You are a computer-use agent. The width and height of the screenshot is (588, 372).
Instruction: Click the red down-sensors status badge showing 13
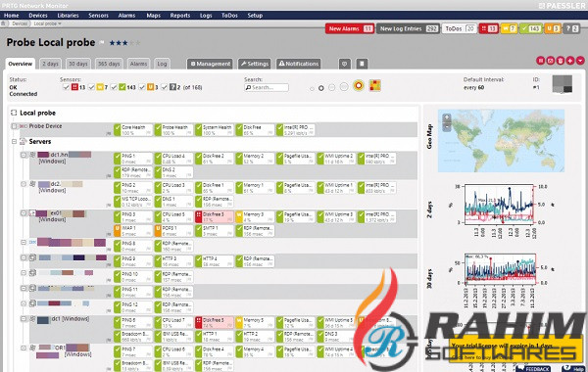pos(489,28)
